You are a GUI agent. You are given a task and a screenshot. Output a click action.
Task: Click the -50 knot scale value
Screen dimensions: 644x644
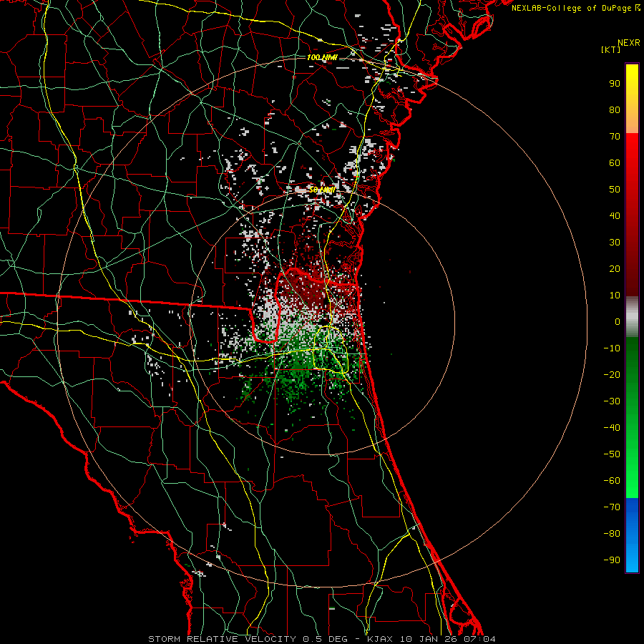coord(612,454)
